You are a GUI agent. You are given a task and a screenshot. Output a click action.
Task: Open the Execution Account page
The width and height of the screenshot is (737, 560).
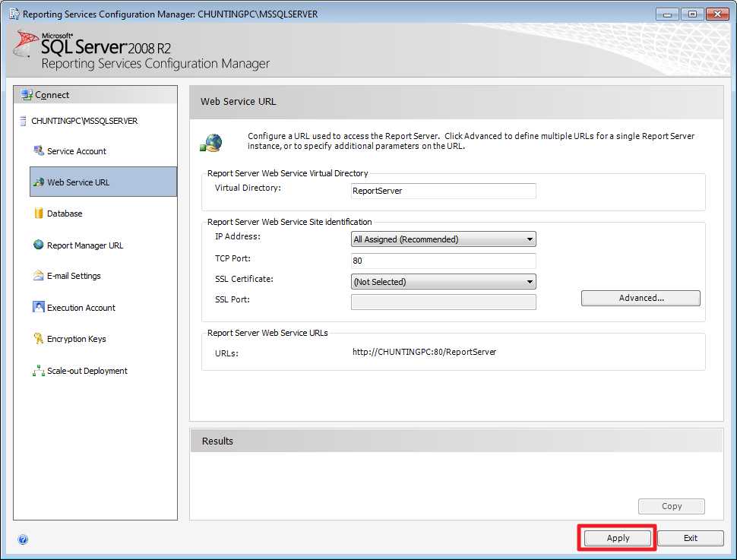click(x=81, y=308)
